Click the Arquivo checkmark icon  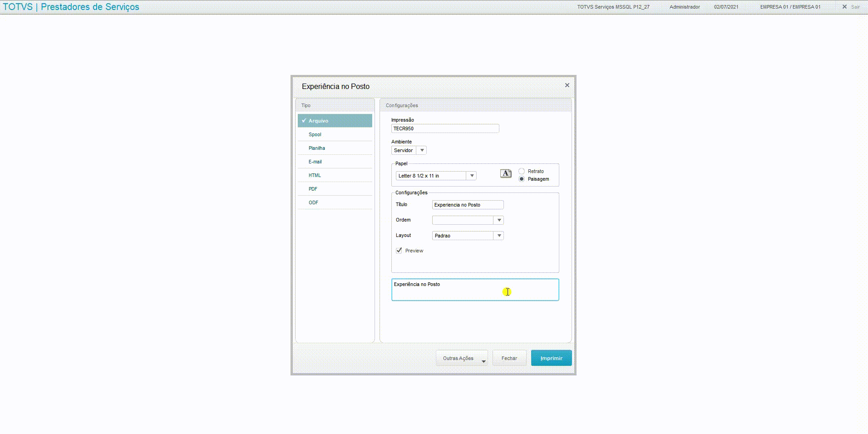pyautogui.click(x=304, y=121)
